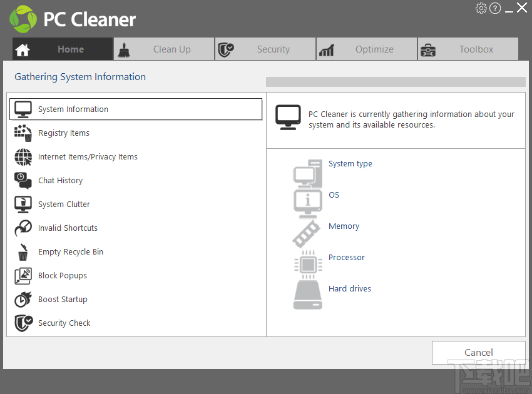Click the monitor icon beside the gathering message
This screenshot has height=394, width=532.
[288, 118]
